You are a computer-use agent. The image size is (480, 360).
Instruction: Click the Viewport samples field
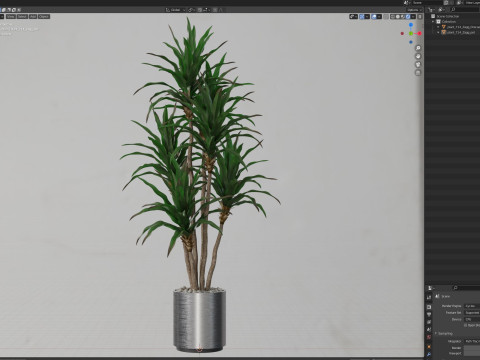[x=472, y=353]
